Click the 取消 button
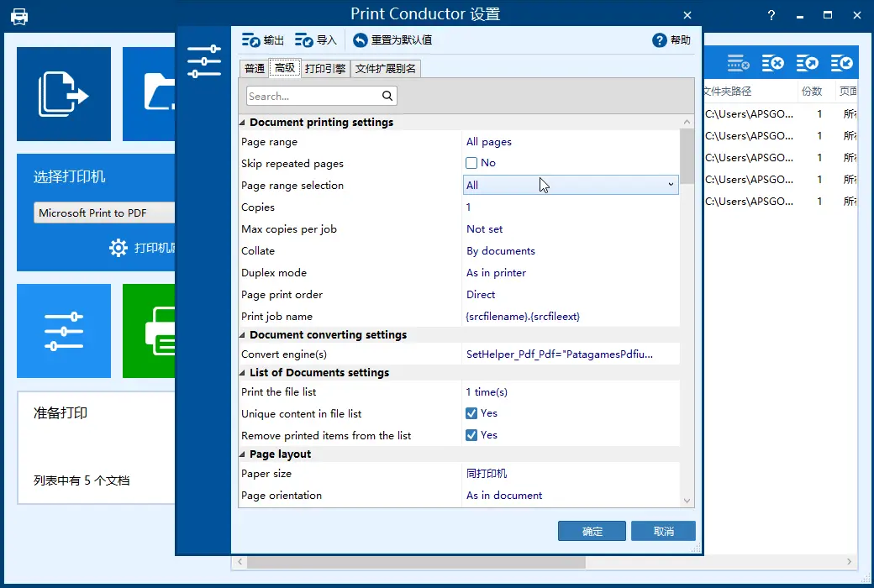Viewport: 874px width, 588px height. (x=663, y=531)
